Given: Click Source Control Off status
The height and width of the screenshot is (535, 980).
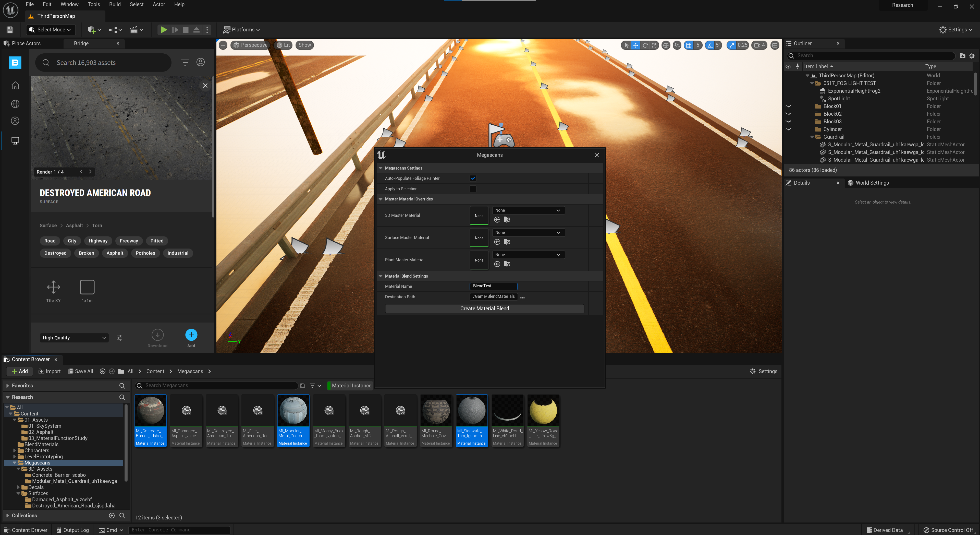Looking at the screenshot, I should click(948, 530).
